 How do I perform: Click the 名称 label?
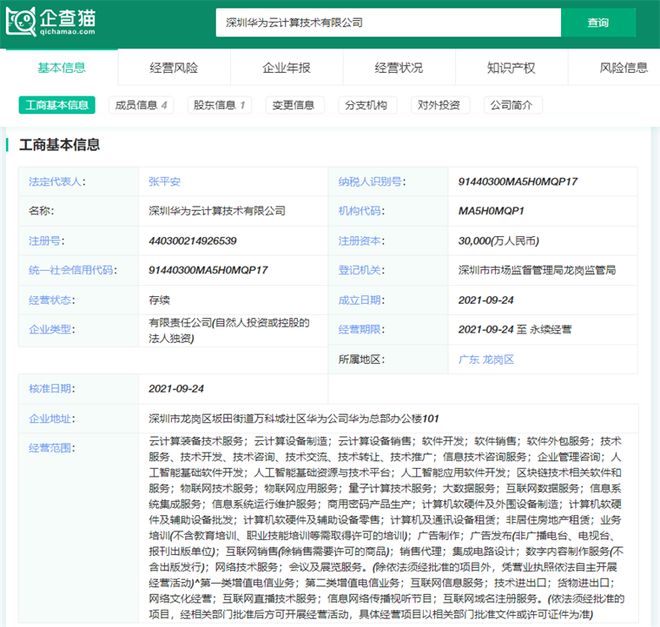pyautogui.click(x=41, y=211)
